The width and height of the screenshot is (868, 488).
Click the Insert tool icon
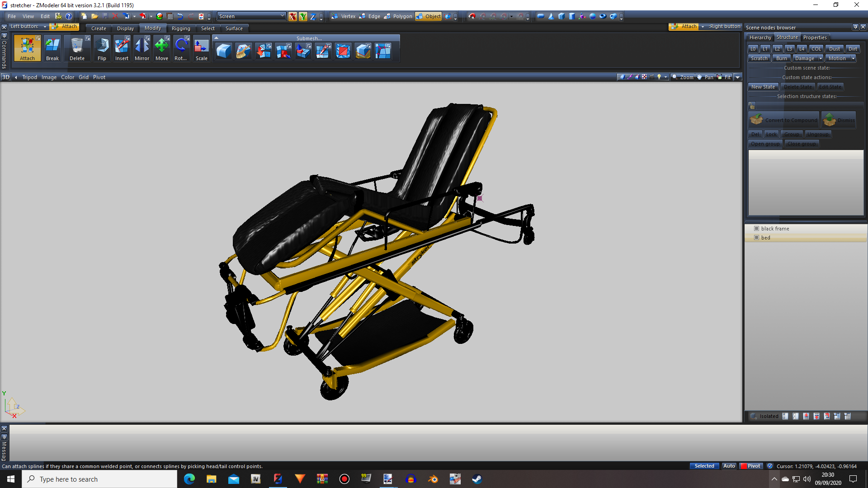point(122,48)
